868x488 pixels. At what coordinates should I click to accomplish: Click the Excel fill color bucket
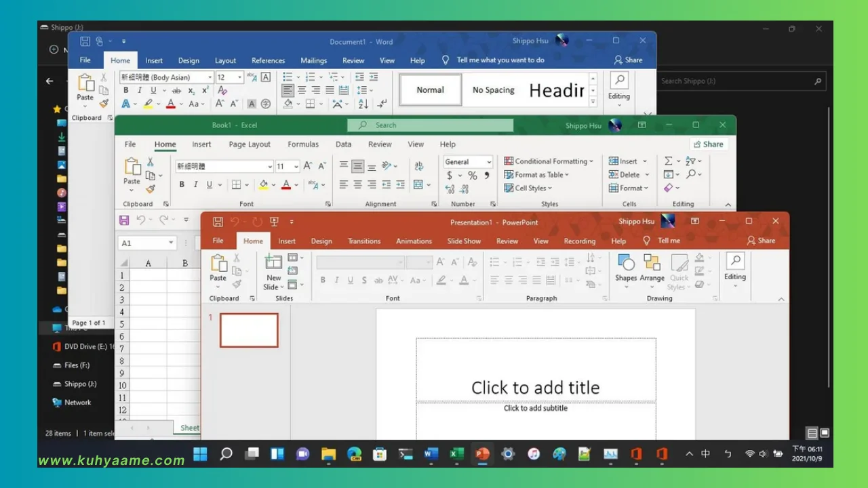[263, 184]
